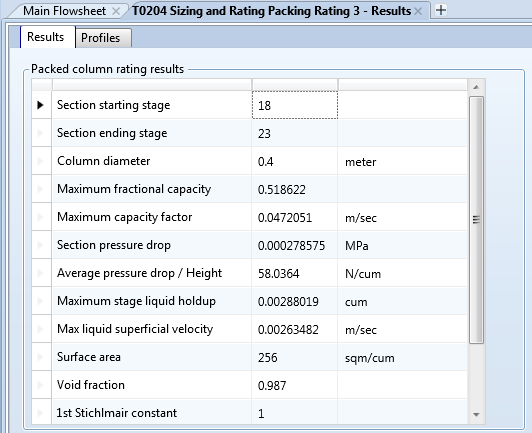Select the Section pressure drop label
The width and height of the screenshot is (532, 433).
coord(114,245)
